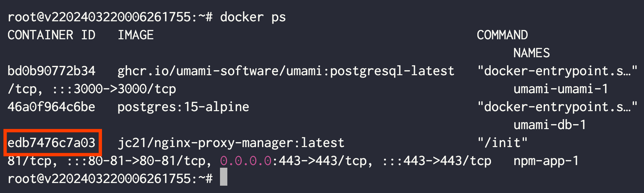Click the NAMES column header
Screen dimensions: 644x193
532,53
